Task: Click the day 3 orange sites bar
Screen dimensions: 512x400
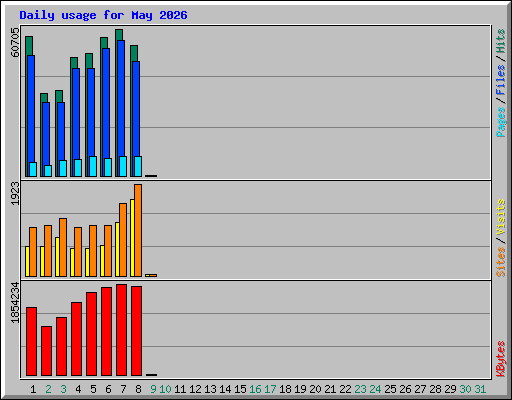Action: [x=63, y=247]
